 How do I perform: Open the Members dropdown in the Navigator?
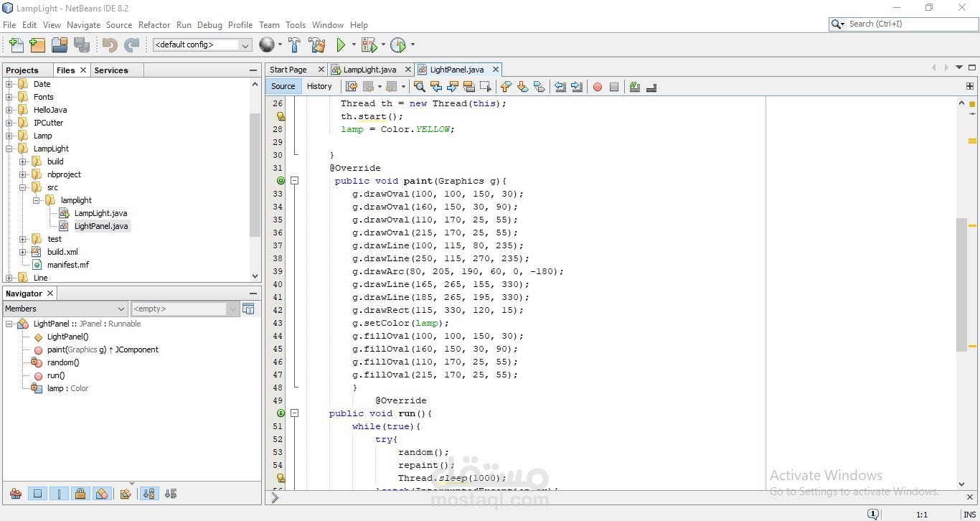pyautogui.click(x=65, y=309)
